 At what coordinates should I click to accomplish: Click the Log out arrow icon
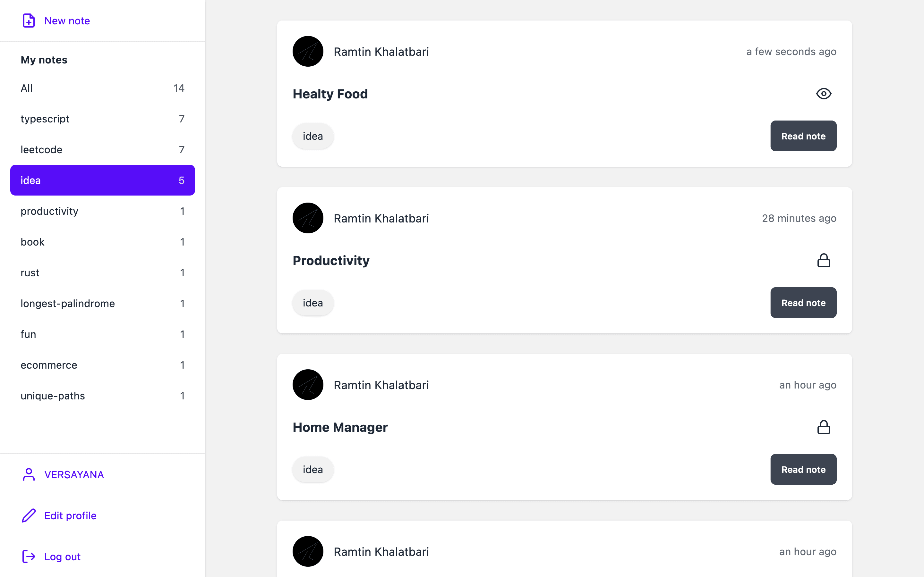point(28,556)
